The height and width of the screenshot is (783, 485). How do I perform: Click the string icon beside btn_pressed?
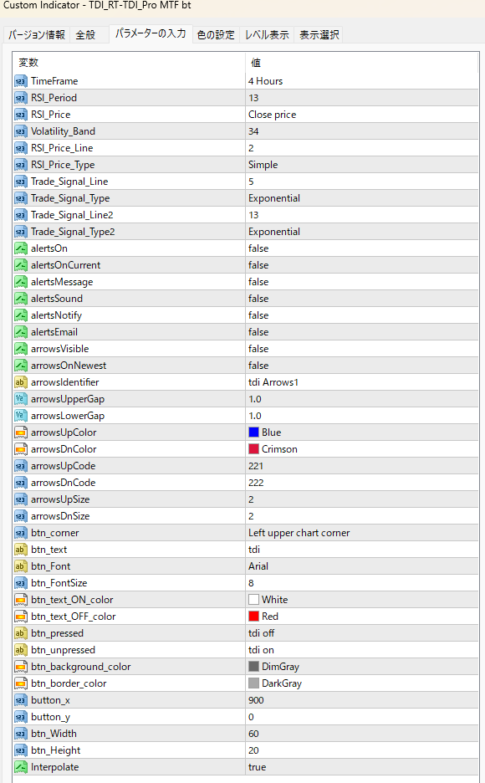point(20,633)
